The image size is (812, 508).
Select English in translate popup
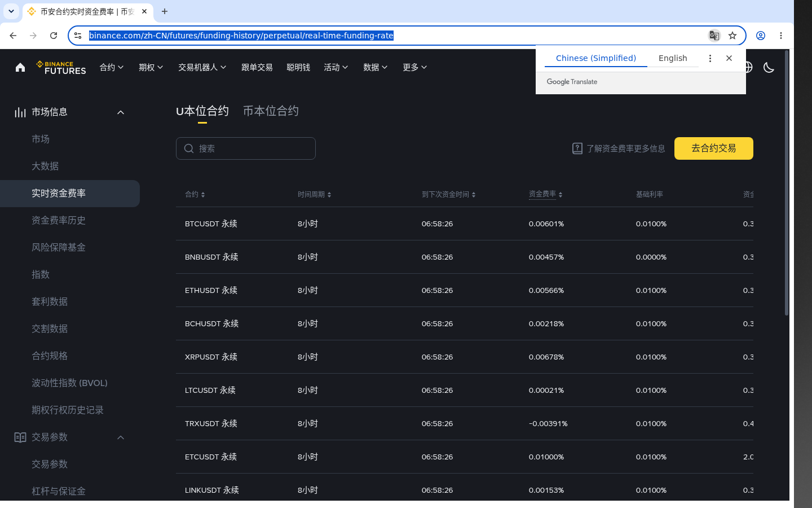673,58
